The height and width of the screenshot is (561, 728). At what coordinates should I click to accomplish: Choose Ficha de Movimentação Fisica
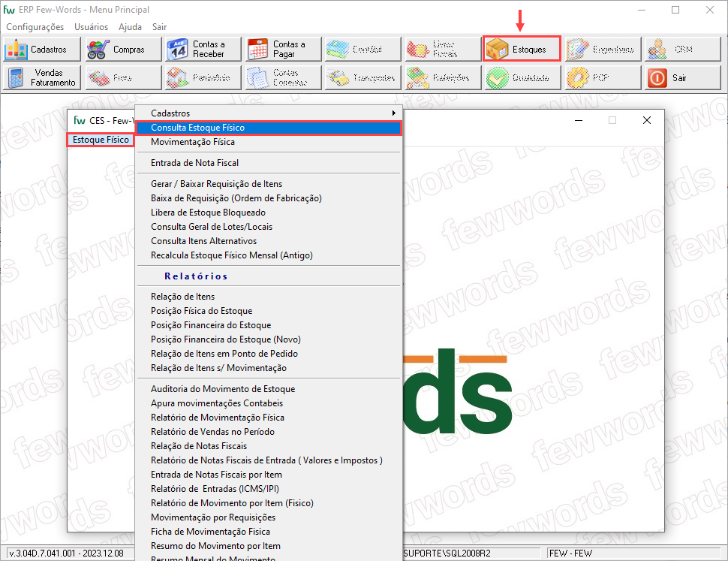[x=269, y=532]
